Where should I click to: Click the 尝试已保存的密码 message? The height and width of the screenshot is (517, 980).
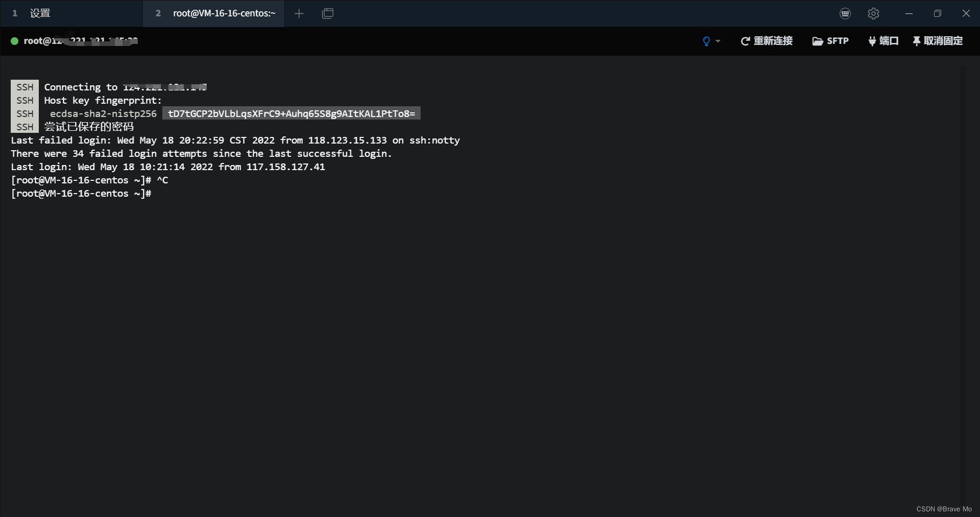click(x=89, y=127)
